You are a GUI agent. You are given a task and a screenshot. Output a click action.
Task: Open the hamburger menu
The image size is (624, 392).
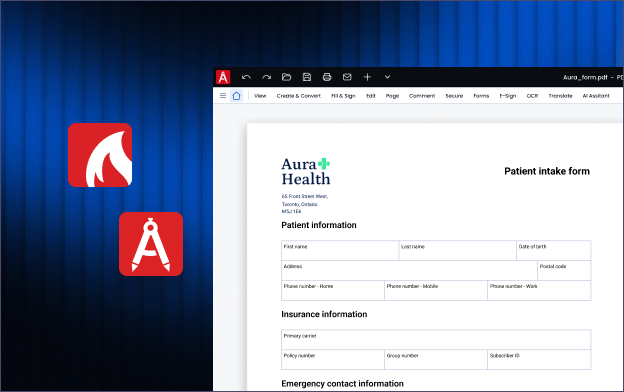click(x=223, y=96)
